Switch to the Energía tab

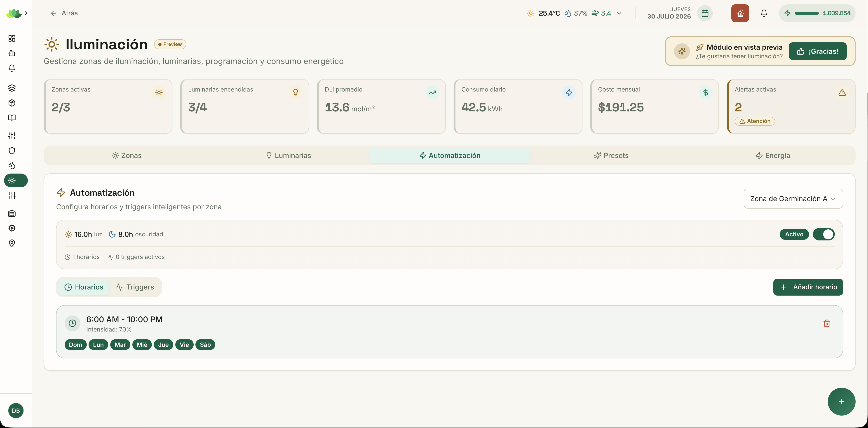click(773, 155)
